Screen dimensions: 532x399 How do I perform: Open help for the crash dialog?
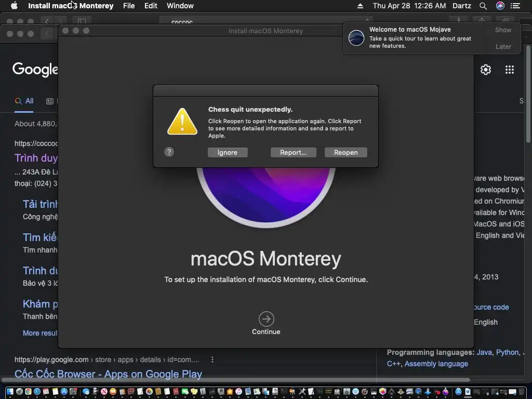(169, 152)
